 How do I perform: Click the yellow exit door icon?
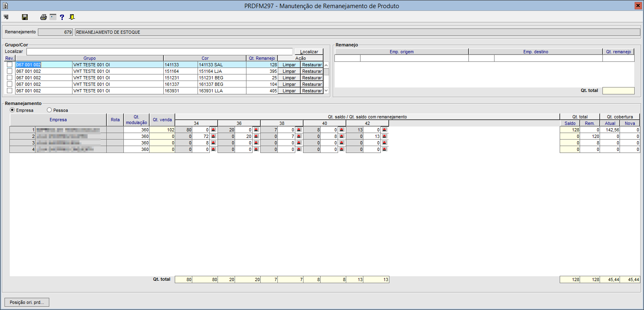(x=72, y=17)
